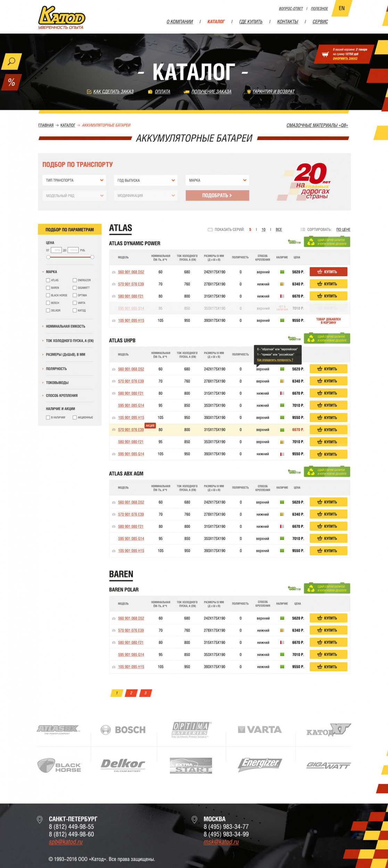The width and height of the screenshot is (388, 868).
Task: Open the Optima Batteries brand logo
Action: click(x=191, y=729)
